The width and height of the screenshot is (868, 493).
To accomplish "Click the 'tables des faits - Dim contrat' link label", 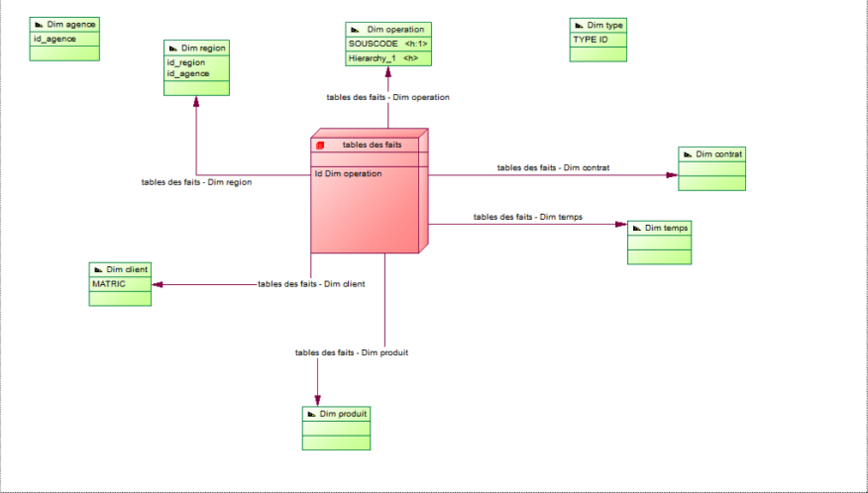I will click(x=553, y=168).
